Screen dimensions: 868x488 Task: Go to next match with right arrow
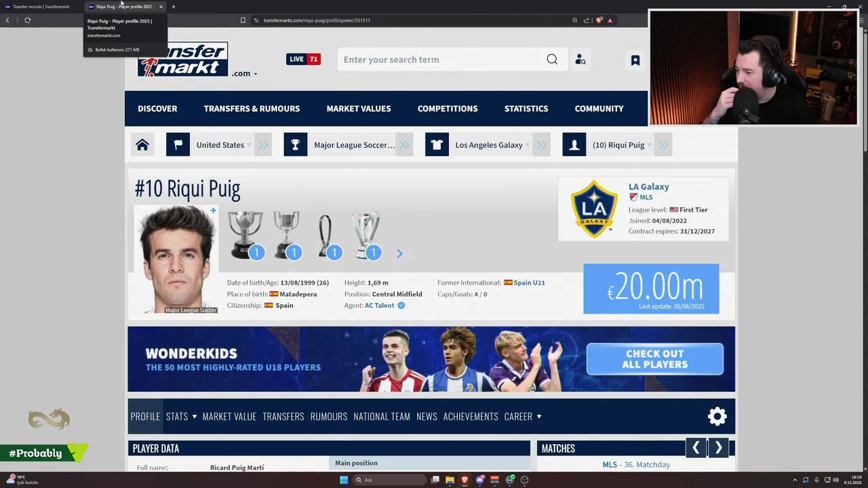[719, 447]
